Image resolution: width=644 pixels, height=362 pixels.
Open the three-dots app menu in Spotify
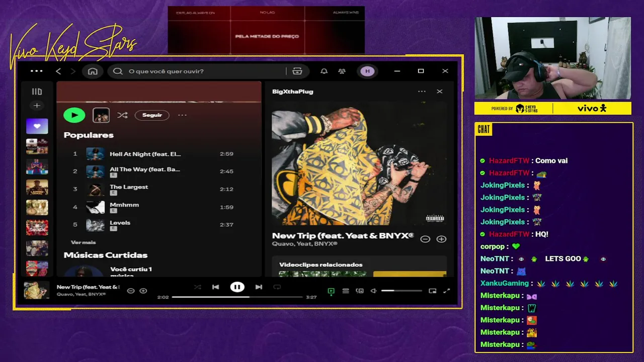tap(37, 71)
